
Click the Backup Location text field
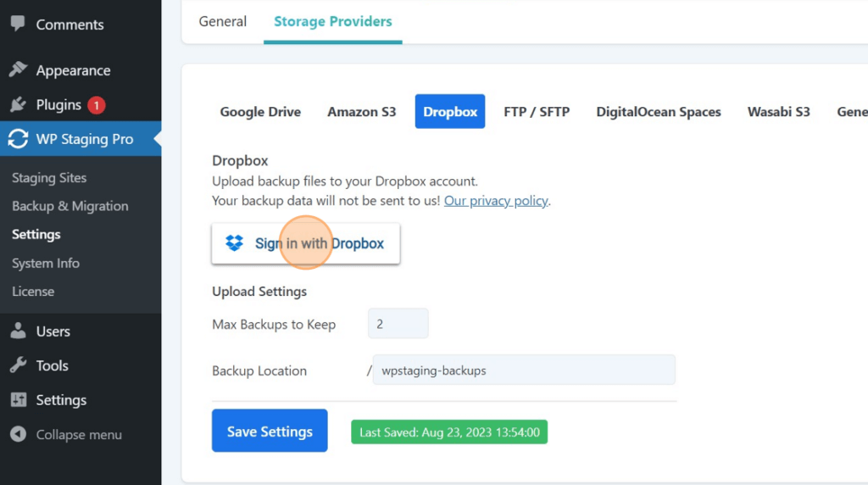(x=524, y=370)
